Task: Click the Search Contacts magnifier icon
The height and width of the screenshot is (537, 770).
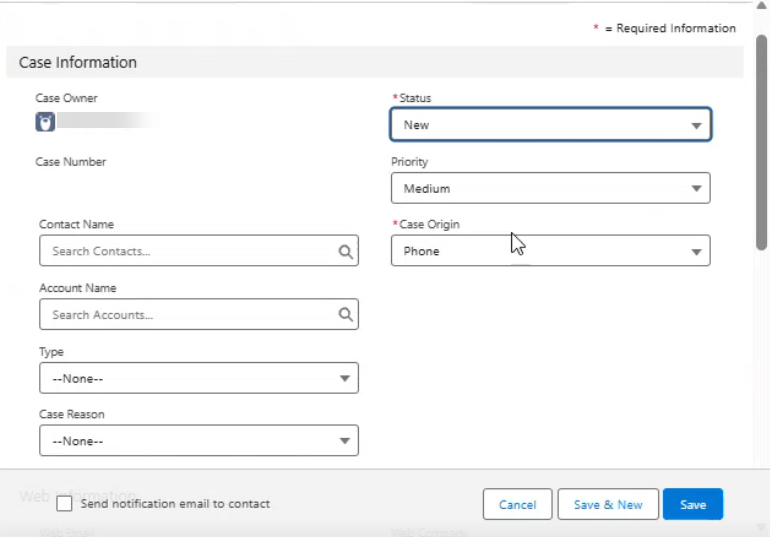Action: click(346, 252)
